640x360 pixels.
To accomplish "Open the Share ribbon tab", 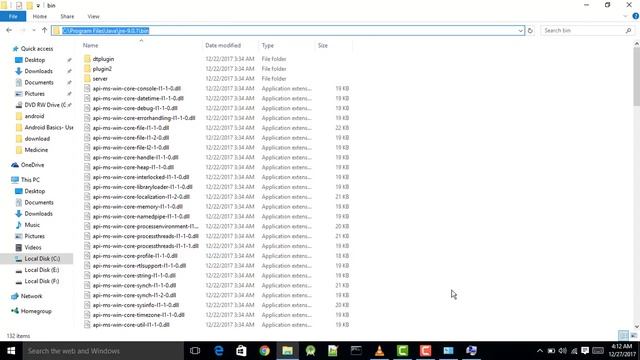I will pos(67,16).
